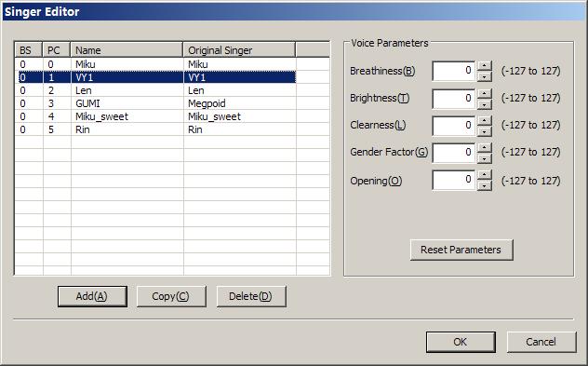Decrease the Opening value with down arrow
The image size is (588, 366).
(485, 185)
